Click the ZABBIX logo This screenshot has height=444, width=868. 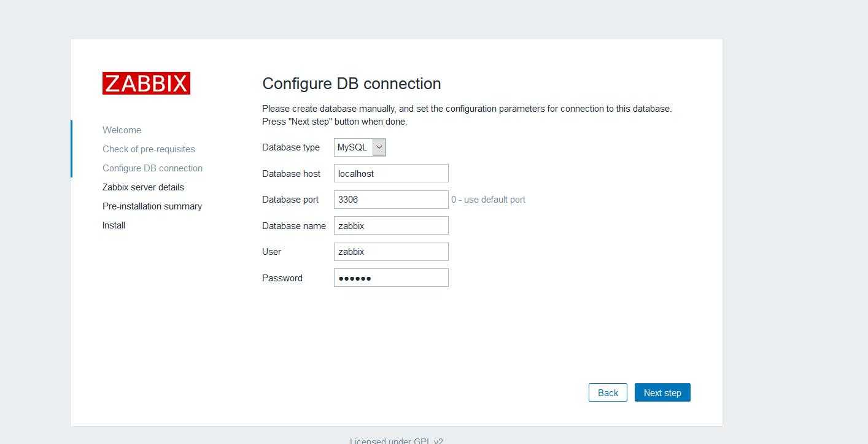146,83
